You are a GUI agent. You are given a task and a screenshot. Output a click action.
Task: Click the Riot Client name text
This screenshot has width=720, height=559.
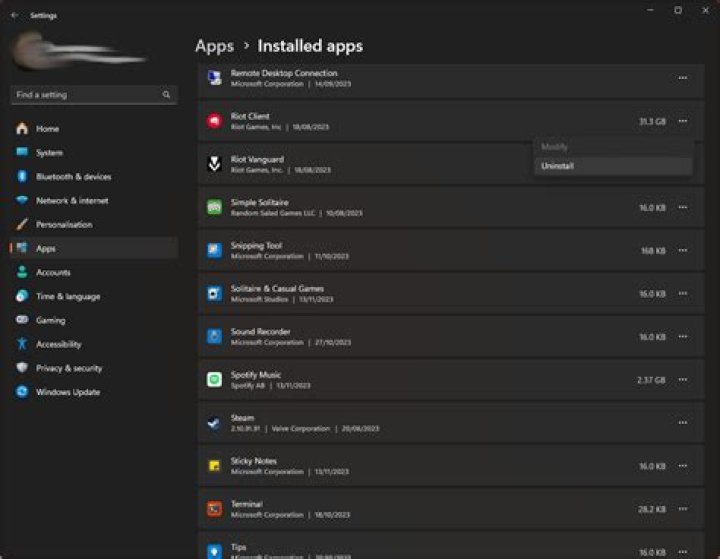(x=250, y=116)
